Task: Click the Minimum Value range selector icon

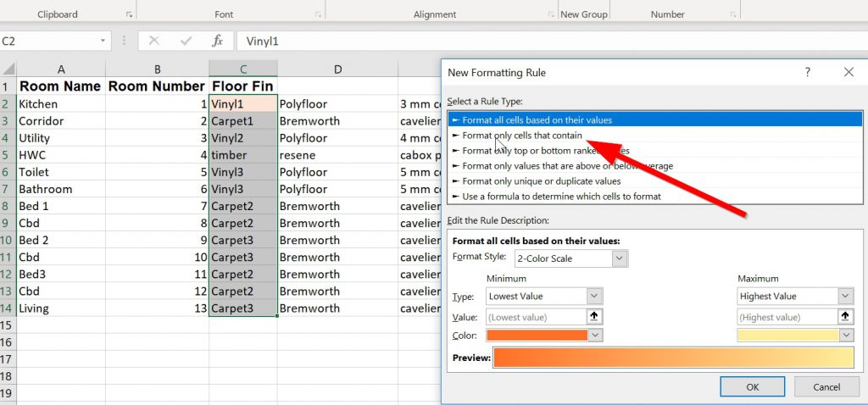Action: pyautogui.click(x=595, y=317)
